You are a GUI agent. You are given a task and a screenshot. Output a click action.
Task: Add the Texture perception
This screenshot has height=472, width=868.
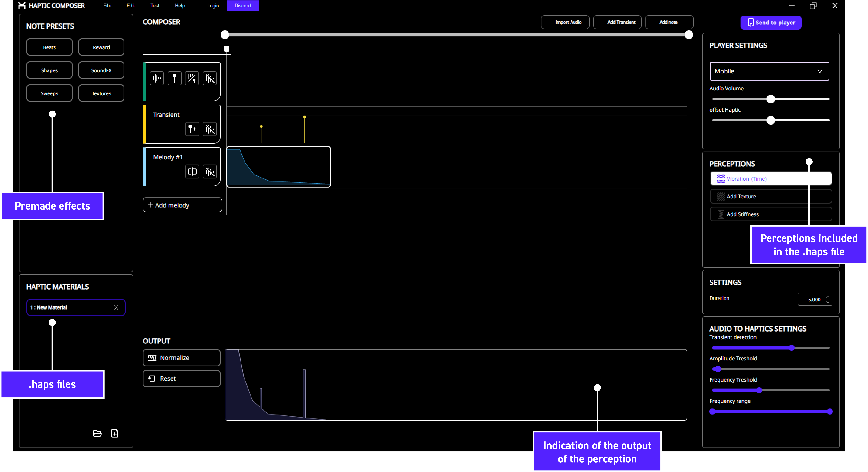[x=771, y=196]
